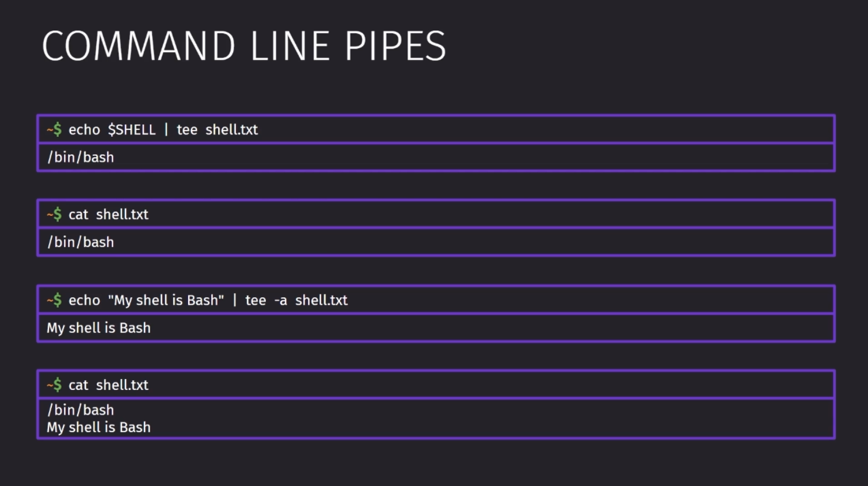Click the echo word in first command
This screenshot has width=868, height=486.
(84, 130)
